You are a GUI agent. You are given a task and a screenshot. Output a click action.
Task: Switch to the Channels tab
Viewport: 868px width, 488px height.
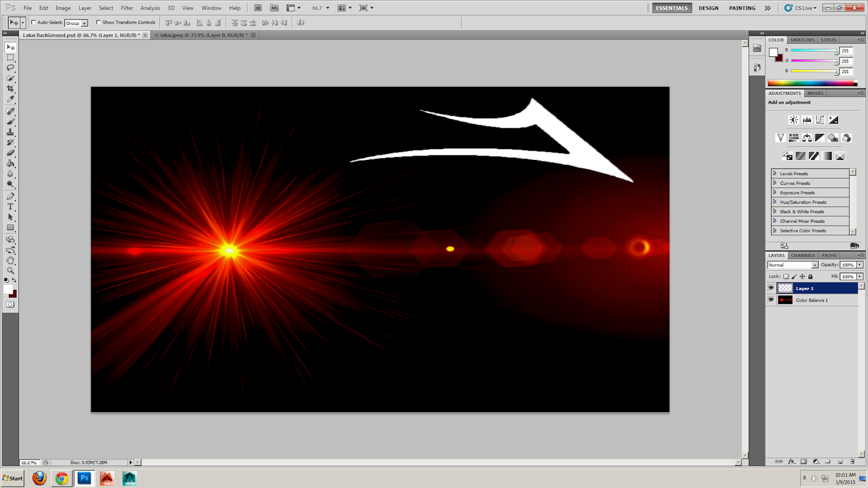(803, 255)
